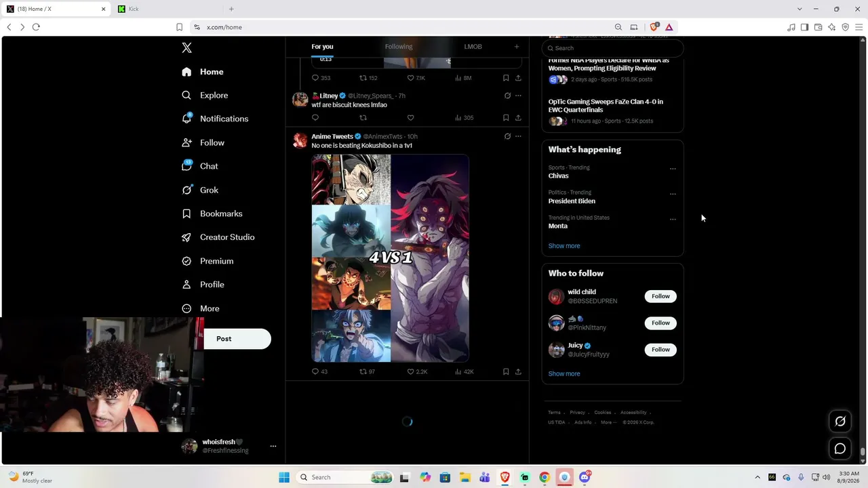This screenshot has height=488, width=868.
Task: Ask Grok about the Anime Tweets post
Action: pos(507,136)
